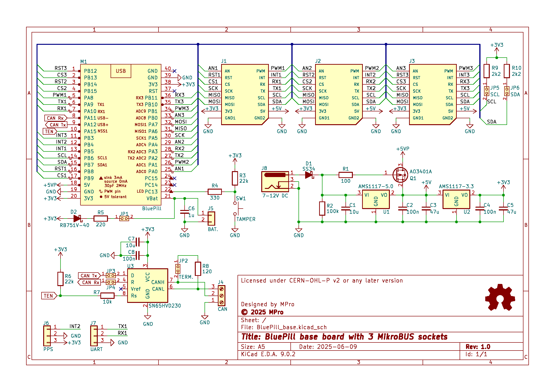This screenshot has width=555, height=392.
Task: Click the 'Id: 1/1' field
Action: tap(476, 354)
